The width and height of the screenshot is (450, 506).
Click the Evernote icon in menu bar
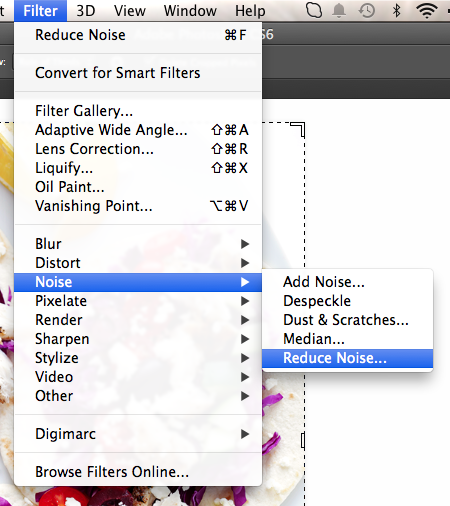(x=314, y=10)
